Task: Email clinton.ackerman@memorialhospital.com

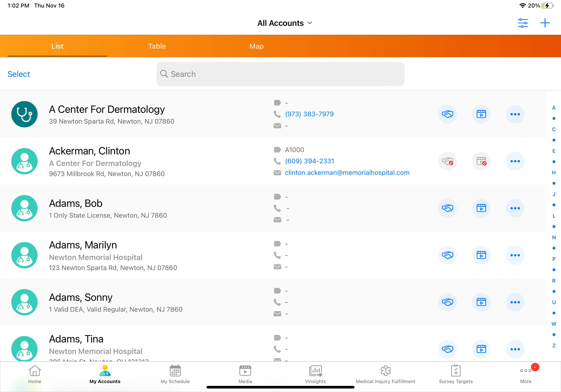Action: pos(347,172)
